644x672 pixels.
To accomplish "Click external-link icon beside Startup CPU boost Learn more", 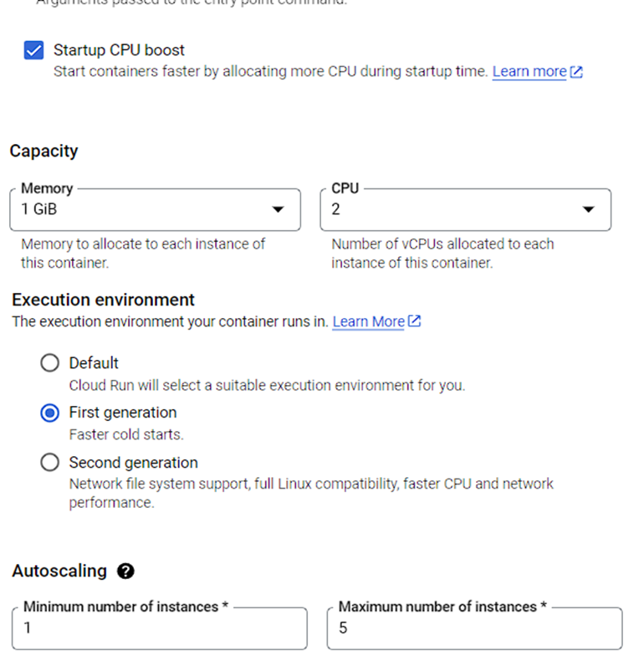I will 576,72.
